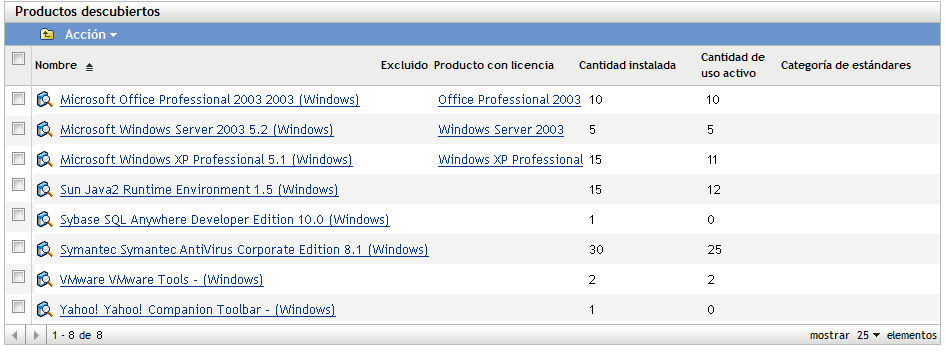This screenshot has height=360, width=946.
Task: Click the product icon for Yahoo! Companion Toolbar
Action: point(45,310)
